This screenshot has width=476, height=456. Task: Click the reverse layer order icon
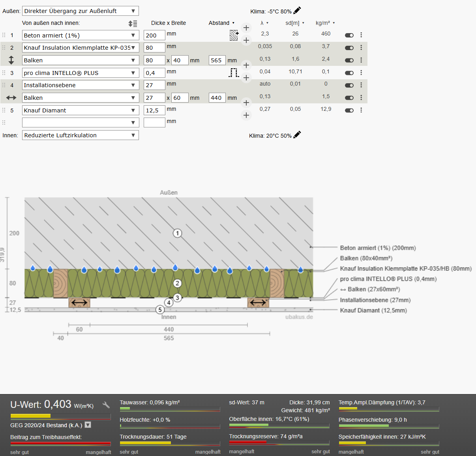133,23
